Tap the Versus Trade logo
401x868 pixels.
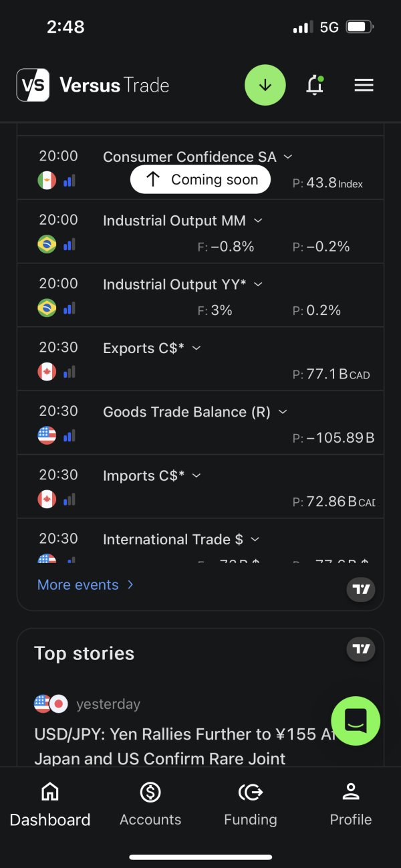(92, 85)
